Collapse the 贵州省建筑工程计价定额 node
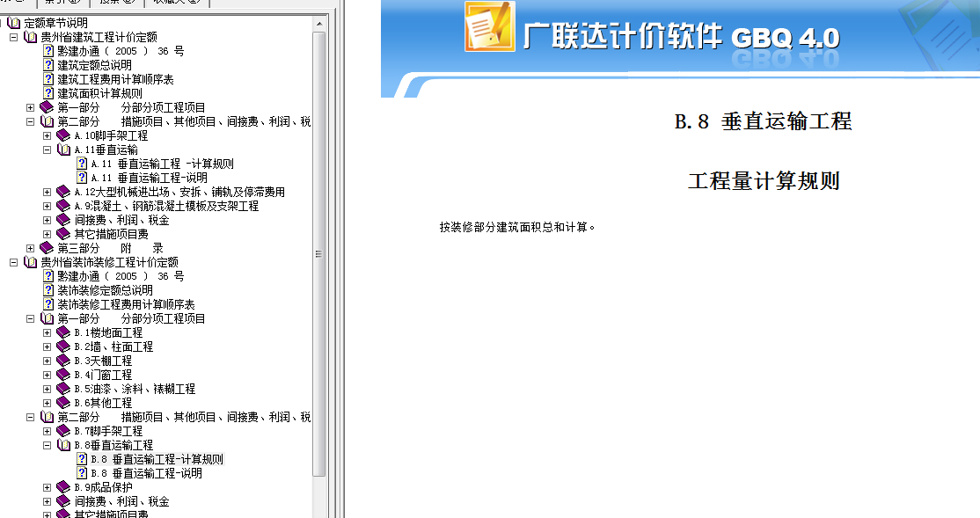Viewport: 980px width, 518px height. coord(13,38)
